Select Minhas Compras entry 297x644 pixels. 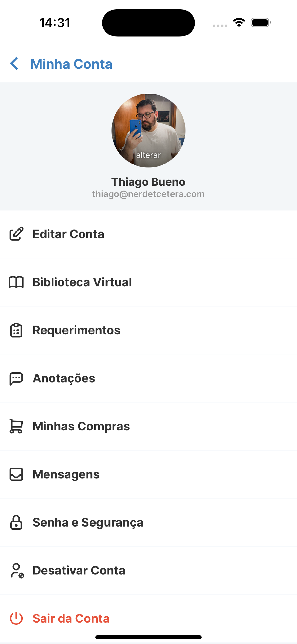click(x=148, y=426)
